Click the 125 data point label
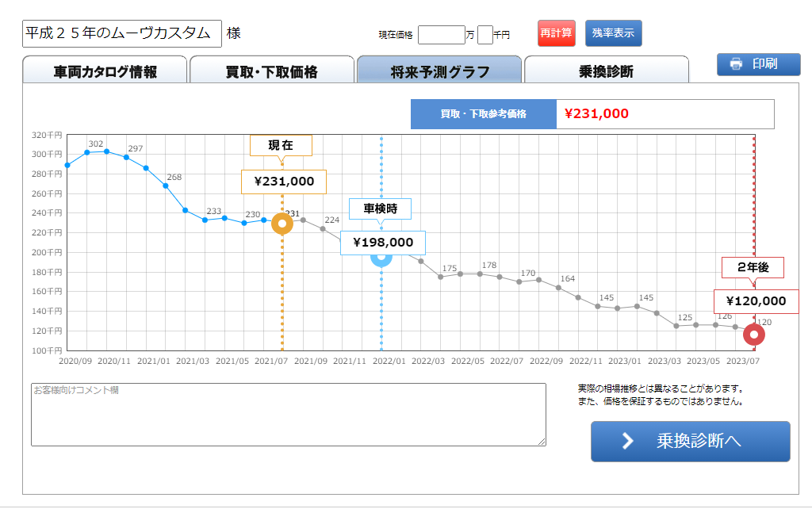The width and height of the screenshot is (812, 509). (685, 317)
